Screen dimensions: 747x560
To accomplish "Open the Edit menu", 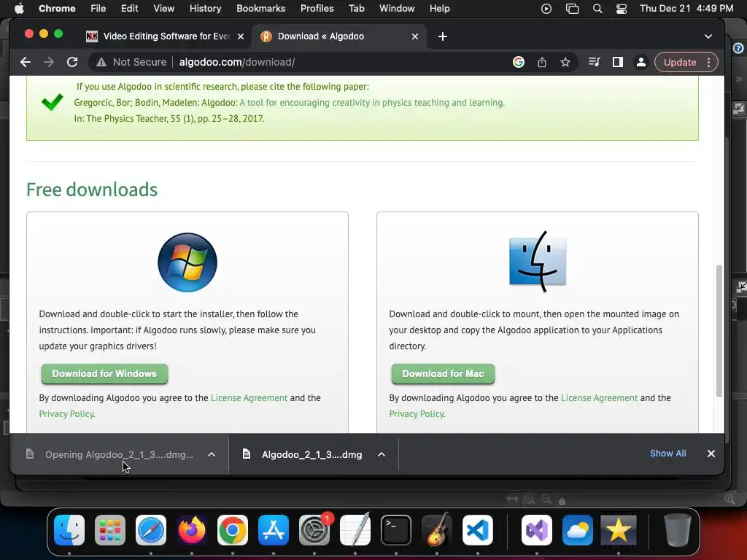I will (129, 8).
